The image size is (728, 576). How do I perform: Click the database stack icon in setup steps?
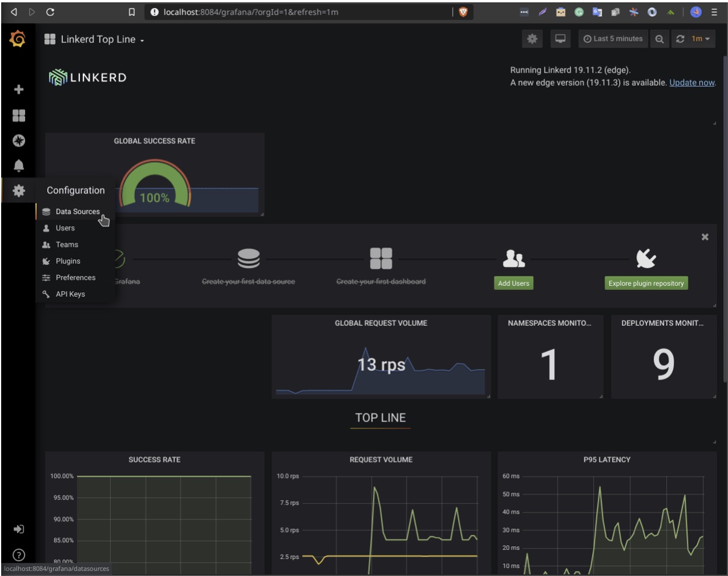pyautogui.click(x=249, y=258)
